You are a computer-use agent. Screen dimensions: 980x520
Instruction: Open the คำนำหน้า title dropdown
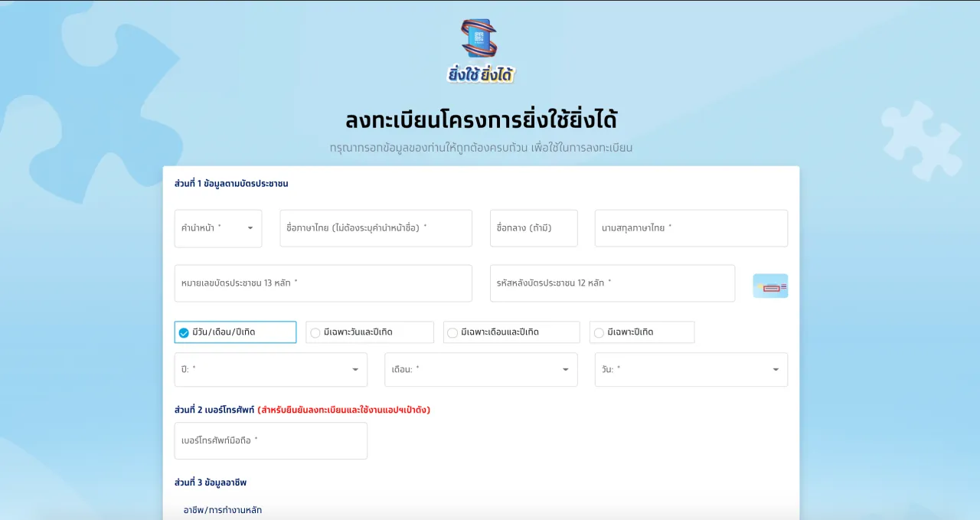(x=218, y=228)
